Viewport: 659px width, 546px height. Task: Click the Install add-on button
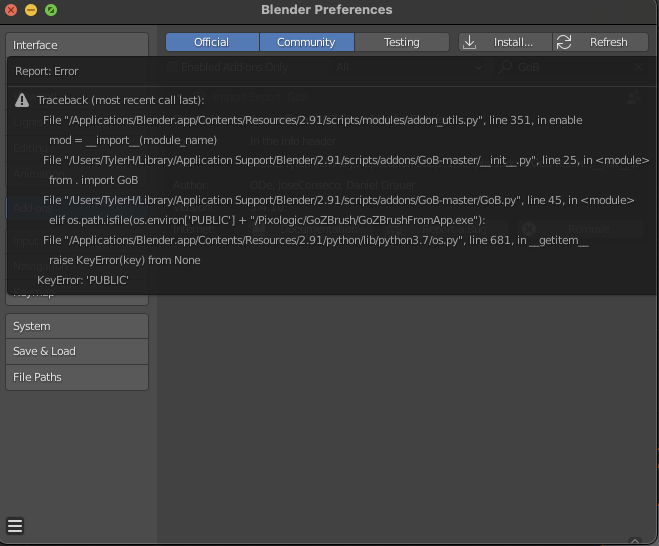click(x=505, y=42)
